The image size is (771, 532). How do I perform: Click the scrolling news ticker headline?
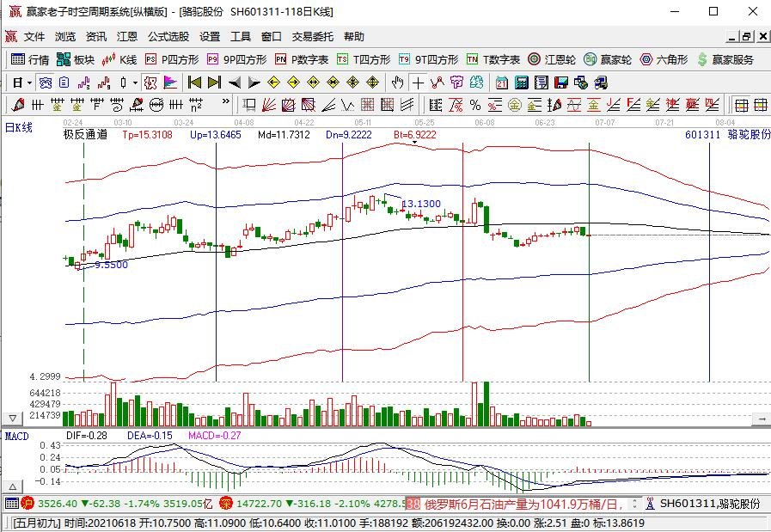[x=524, y=504]
